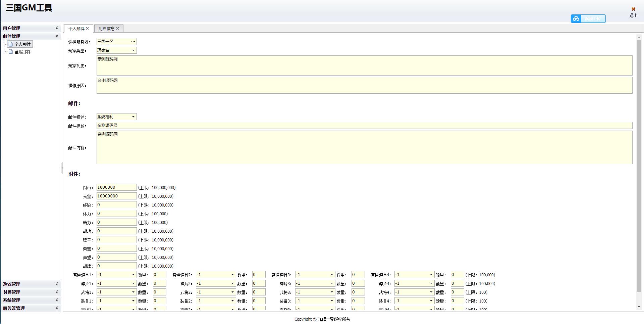This screenshot has height=324, width=644.
Task: Expand the 游戏管理 panel
Action: [x=57, y=284]
